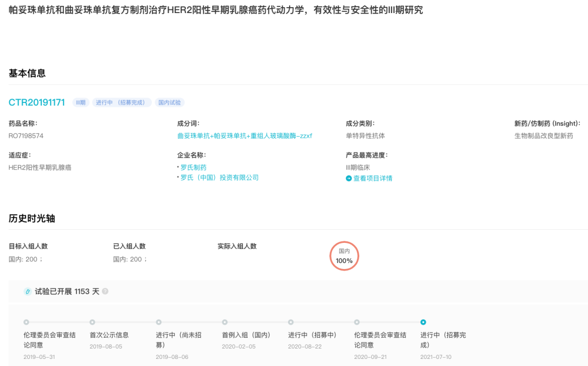Select the 2019-05-31 ethics approval timeline dot
Image resolution: width=588 pixels, height=366 pixels.
(x=26, y=322)
